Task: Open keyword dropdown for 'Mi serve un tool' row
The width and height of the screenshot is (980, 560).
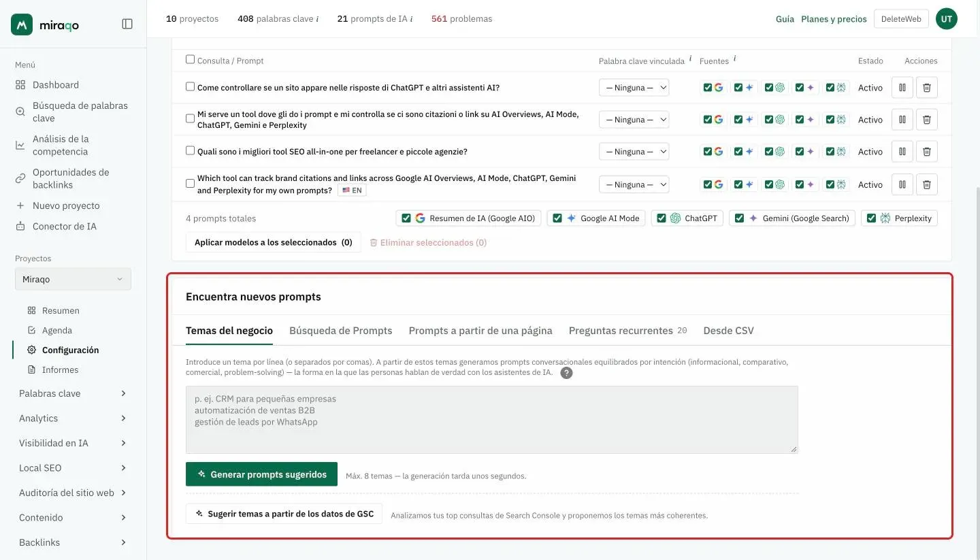Action: pyautogui.click(x=634, y=120)
